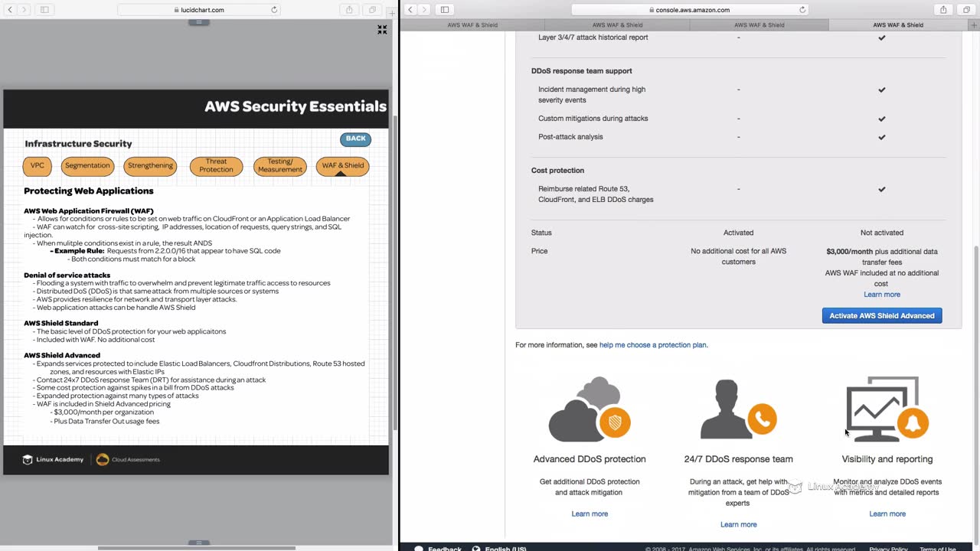Screen dimensions: 980x551
Task: Open the 'help me choose a protection plan' link
Action: [x=653, y=345]
